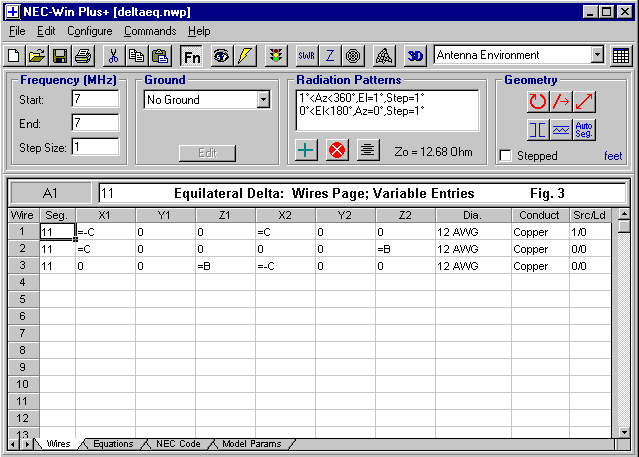639x457 pixels.
Task: Click the Auto Seg button
Action: point(585,129)
